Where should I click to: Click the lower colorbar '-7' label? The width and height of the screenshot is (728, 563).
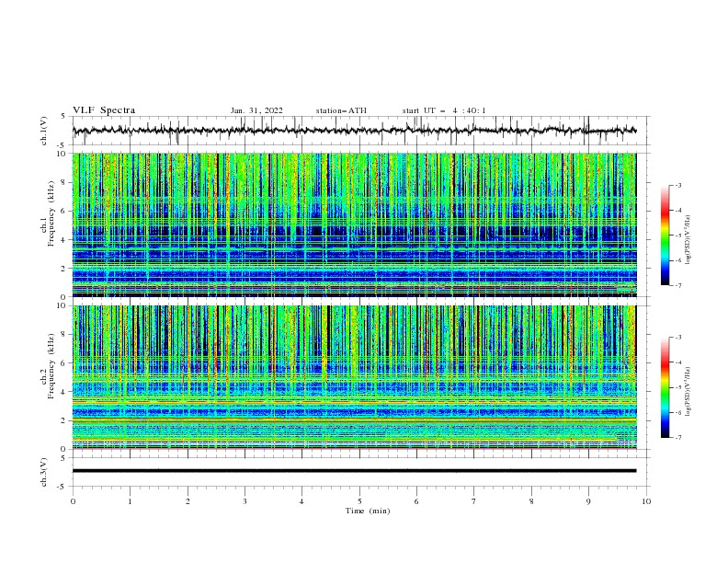(x=677, y=437)
